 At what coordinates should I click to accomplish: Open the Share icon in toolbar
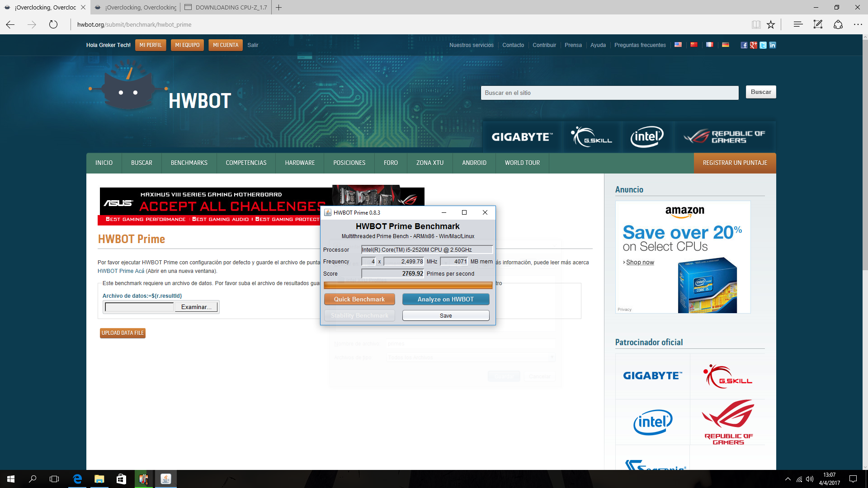838,24
